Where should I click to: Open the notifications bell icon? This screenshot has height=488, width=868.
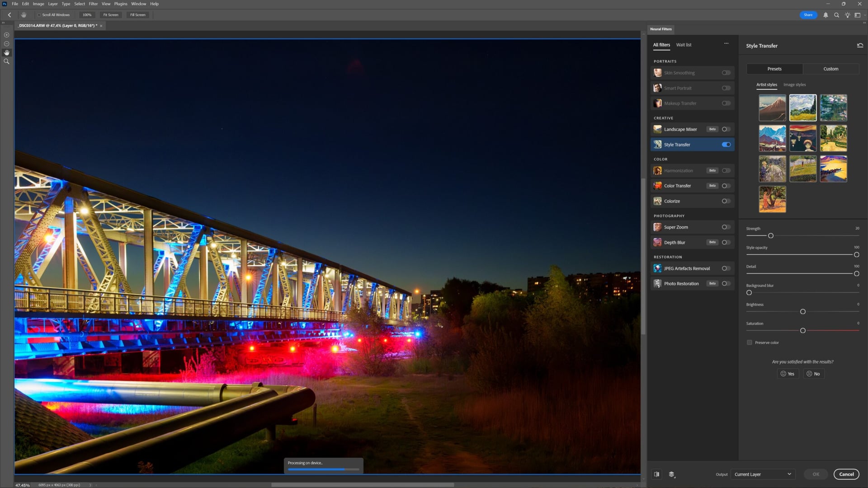click(x=826, y=15)
